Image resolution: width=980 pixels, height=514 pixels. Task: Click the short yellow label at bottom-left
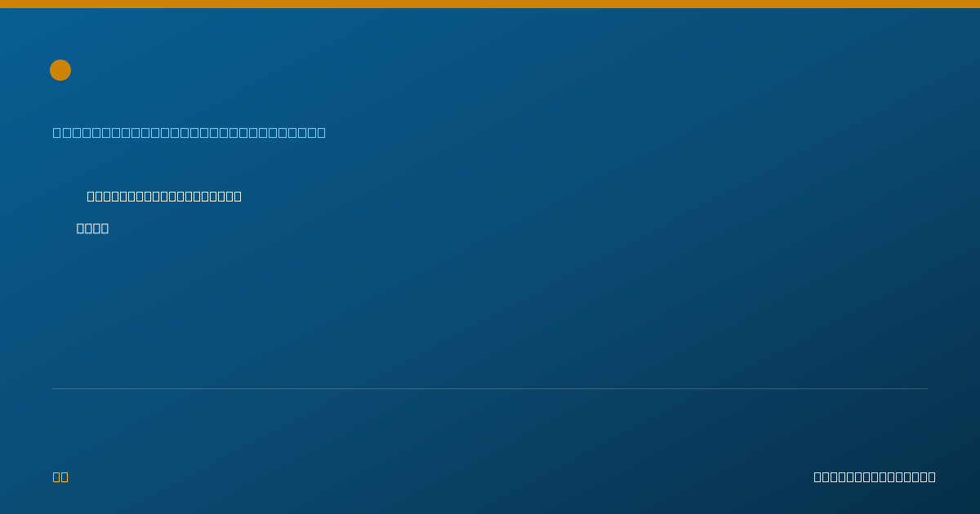pos(60,477)
